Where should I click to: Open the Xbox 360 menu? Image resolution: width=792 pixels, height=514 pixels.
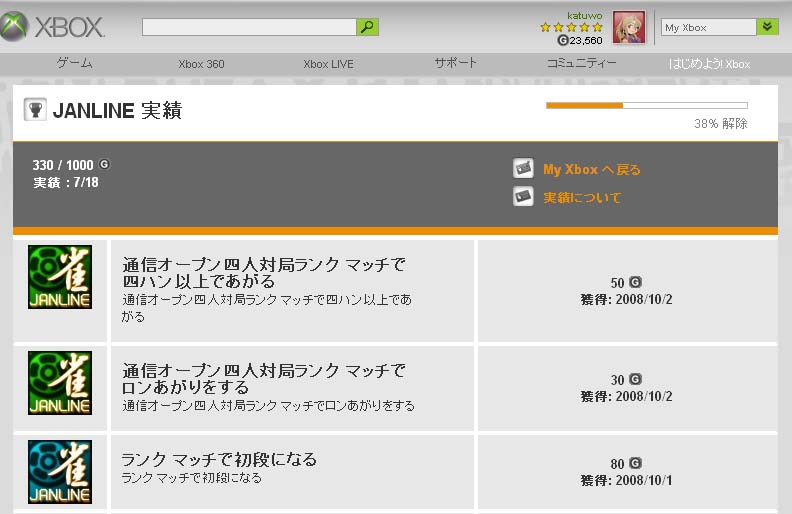pyautogui.click(x=201, y=64)
